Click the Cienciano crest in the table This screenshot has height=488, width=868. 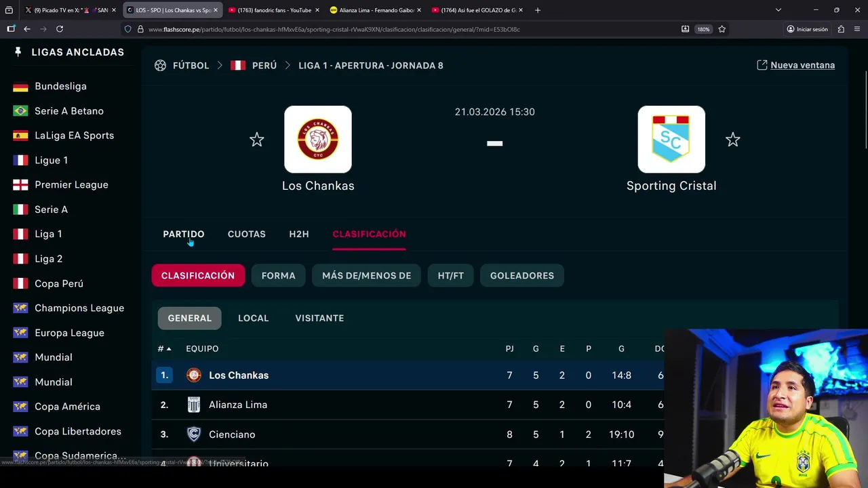click(194, 434)
